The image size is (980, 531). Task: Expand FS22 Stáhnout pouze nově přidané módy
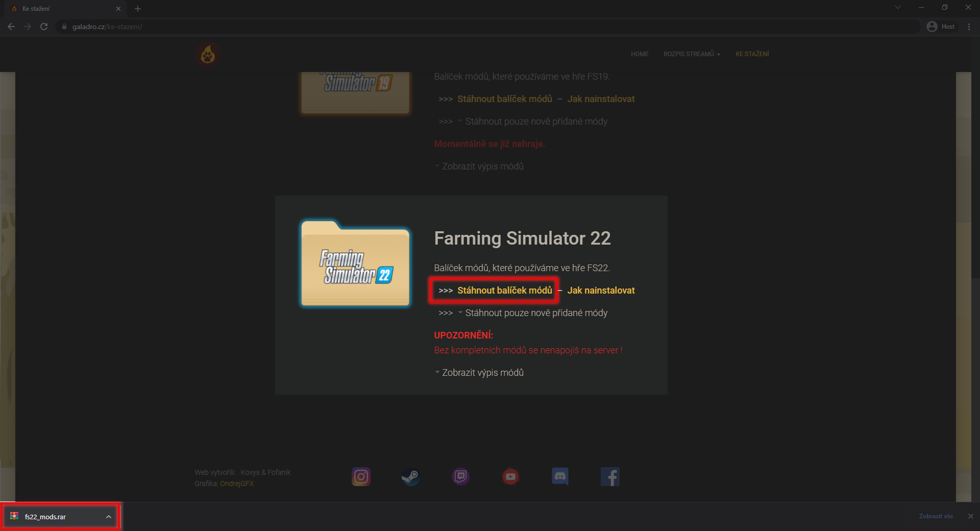point(533,313)
